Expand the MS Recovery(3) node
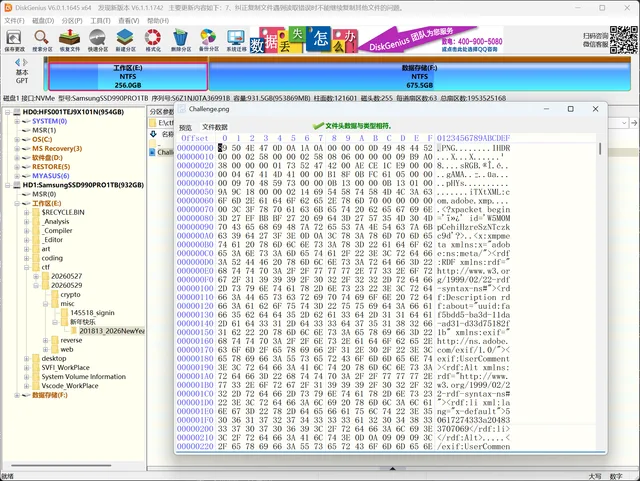 17,149
